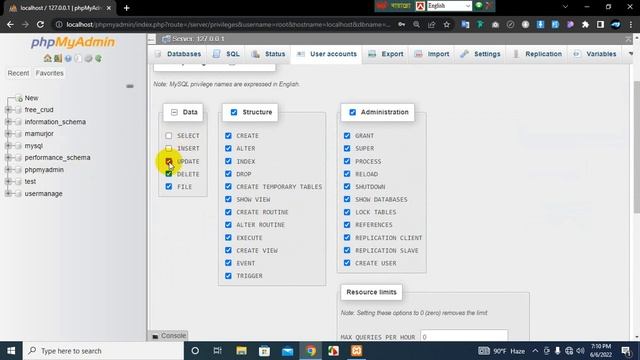Switch to the Databases tab
The image size is (640, 360).
178,54
